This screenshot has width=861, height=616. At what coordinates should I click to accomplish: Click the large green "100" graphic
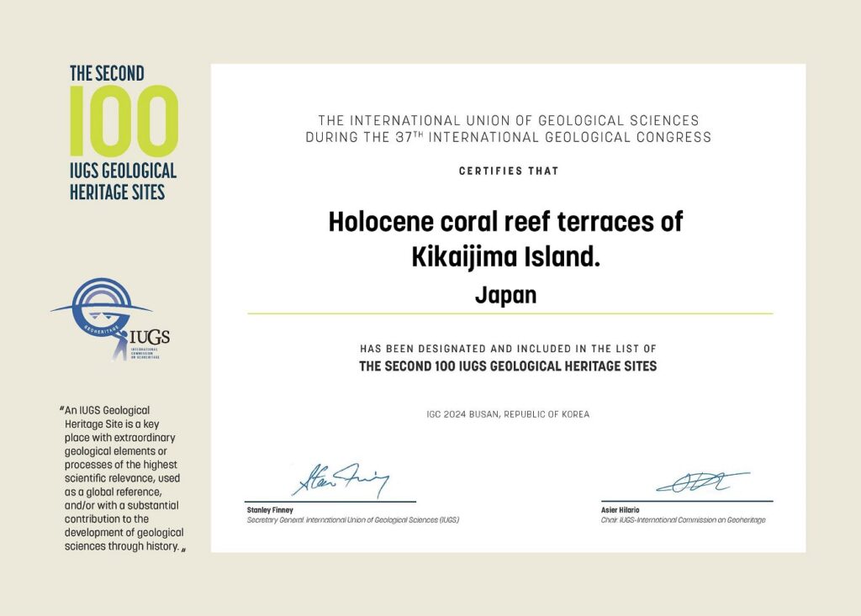coord(123,122)
